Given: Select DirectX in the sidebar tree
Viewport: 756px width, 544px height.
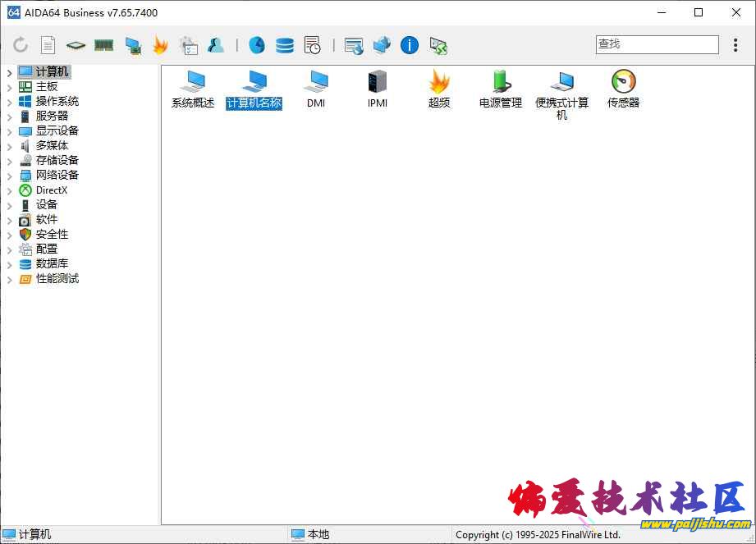Looking at the screenshot, I should click(x=52, y=190).
